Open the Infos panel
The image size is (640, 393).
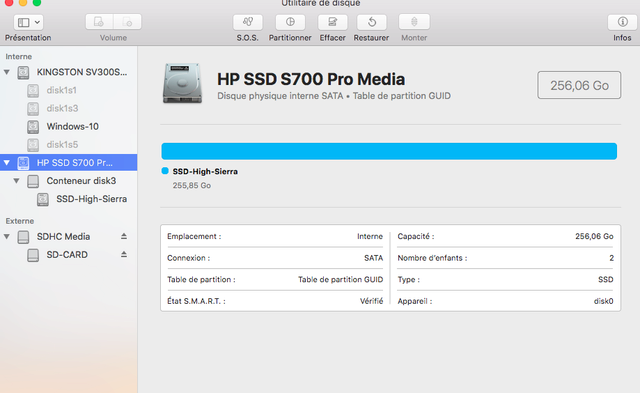(622, 22)
